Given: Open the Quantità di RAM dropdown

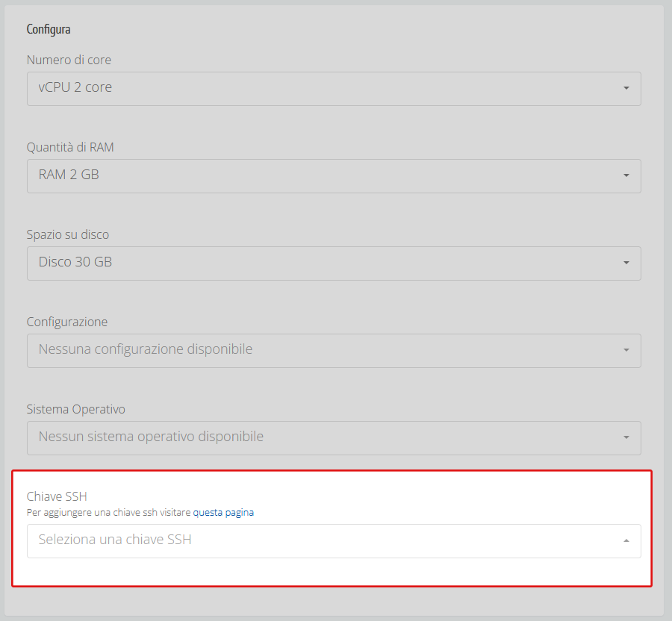Looking at the screenshot, I should coord(334,176).
